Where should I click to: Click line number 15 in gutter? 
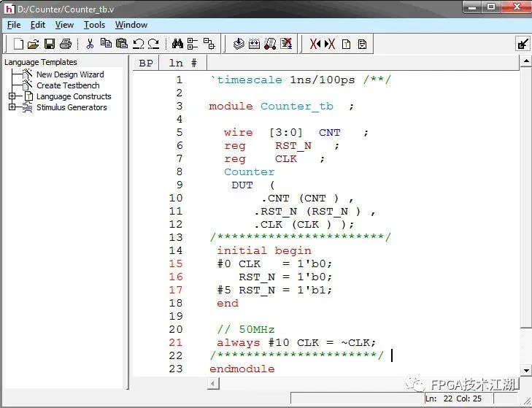pyautogui.click(x=176, y=263)
